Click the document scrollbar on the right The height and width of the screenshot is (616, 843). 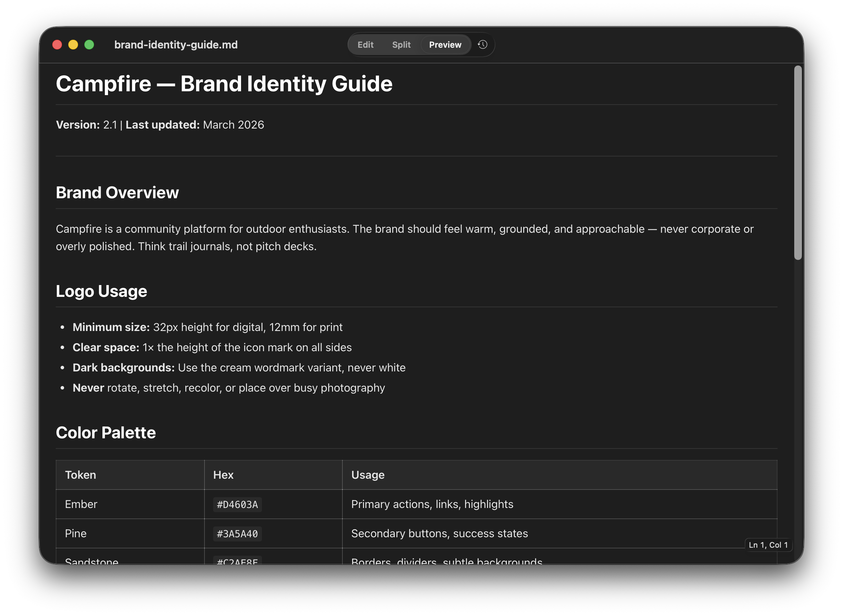coord(798,160)
